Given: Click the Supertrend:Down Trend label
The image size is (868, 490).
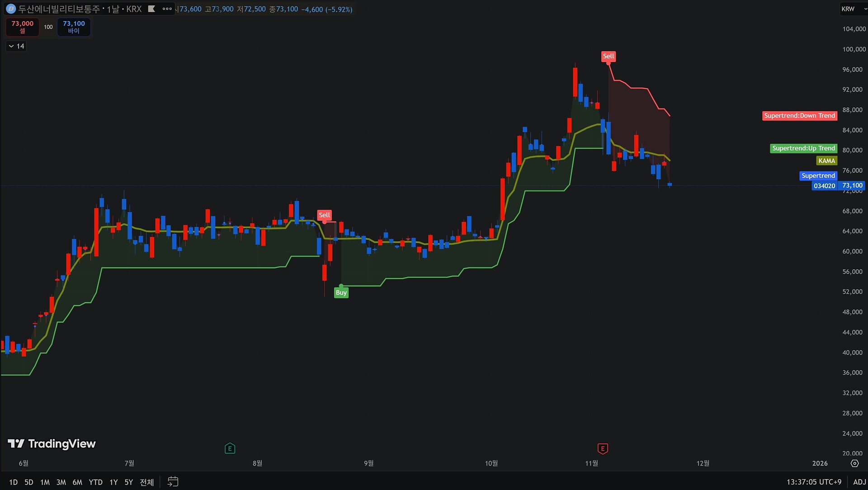Looking at the screenshot, I should pos(799,116).
